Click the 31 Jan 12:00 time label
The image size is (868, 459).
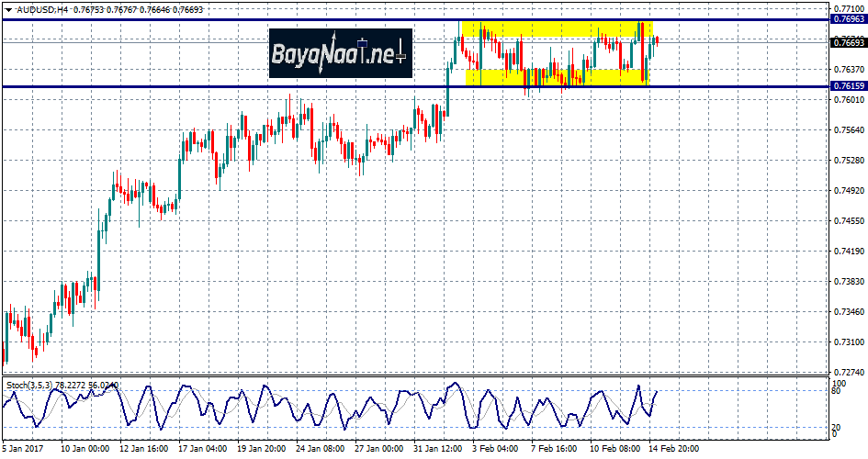click(x=438, y=449)
